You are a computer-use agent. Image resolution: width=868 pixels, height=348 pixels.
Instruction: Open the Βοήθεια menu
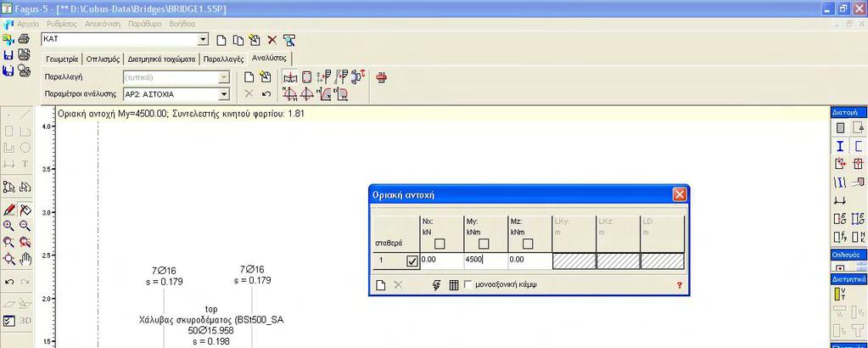pyautogui.click(x=182, y=25)
